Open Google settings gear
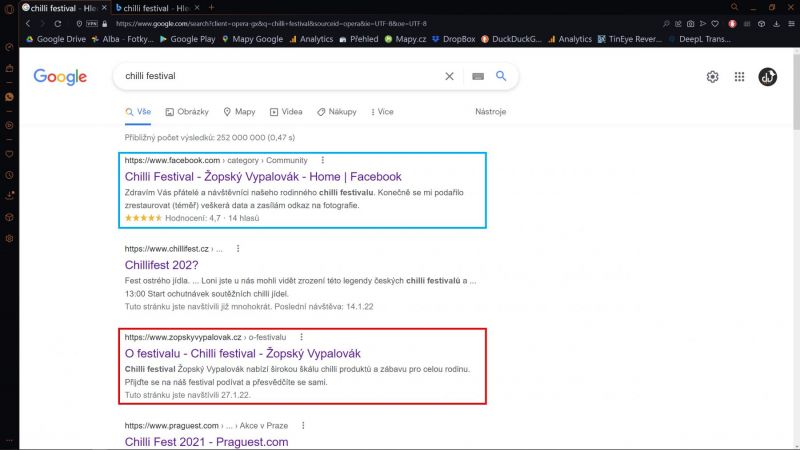This screenshot has height=450, width=800. (x=713, y=77)
